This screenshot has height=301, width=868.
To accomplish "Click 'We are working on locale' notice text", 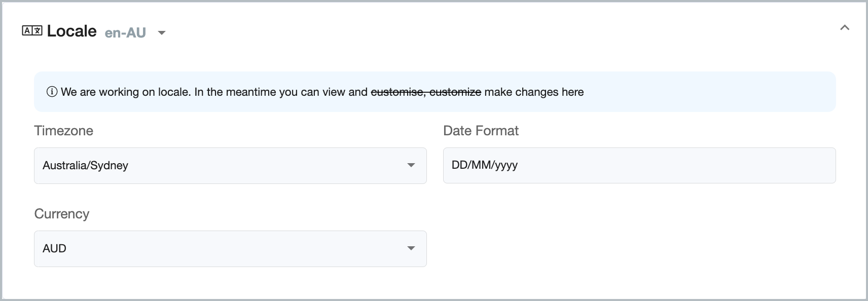I will pos(125,92).
